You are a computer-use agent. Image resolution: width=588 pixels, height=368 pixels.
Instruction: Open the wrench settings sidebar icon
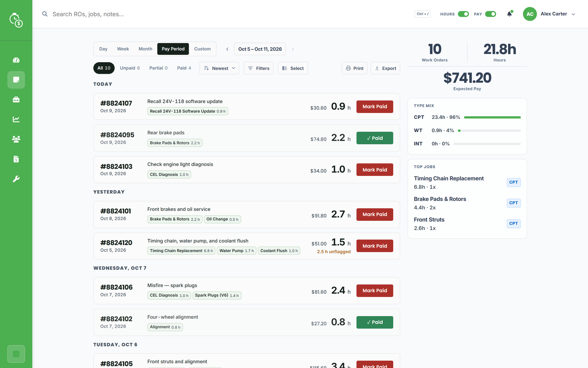click(16, 179)
